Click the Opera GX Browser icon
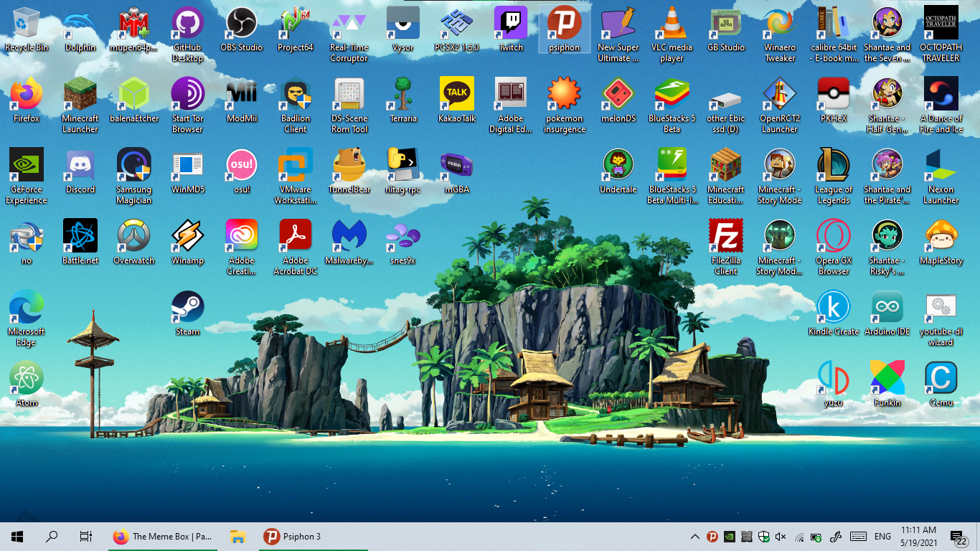The height and width of the screenshot is (551, 980). coord(834,248)
